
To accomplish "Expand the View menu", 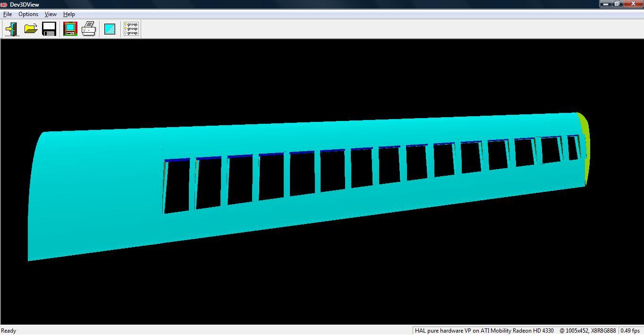I will 51,14.
